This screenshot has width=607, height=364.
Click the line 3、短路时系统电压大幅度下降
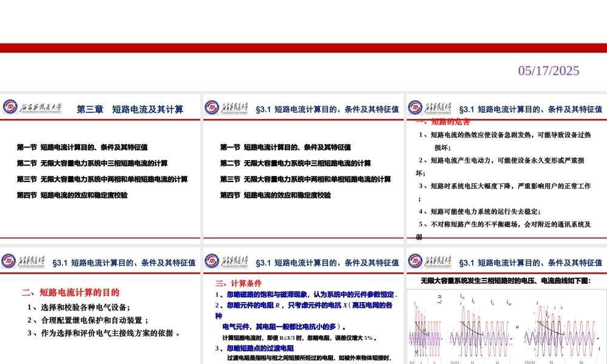tap(505, 186)
